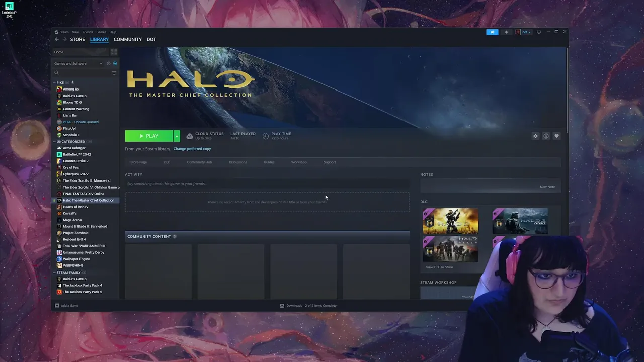This screenshot has width=644, height=362.
Task: Expand the Games and Software filter dropdown
Action: (78, 64)
